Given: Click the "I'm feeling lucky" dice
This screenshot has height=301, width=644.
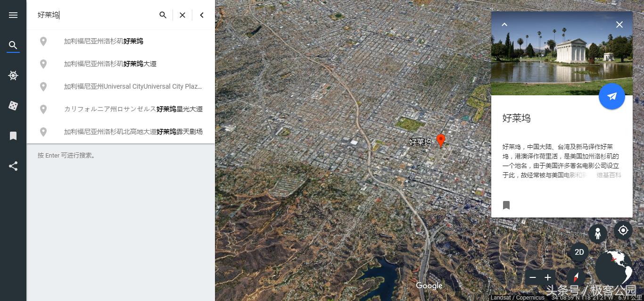Looking at the screenshot, I should coord(13,105).
